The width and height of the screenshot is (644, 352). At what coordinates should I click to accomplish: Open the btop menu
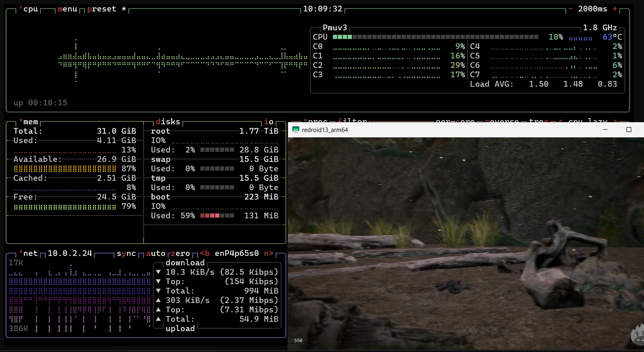coord(68,9)
